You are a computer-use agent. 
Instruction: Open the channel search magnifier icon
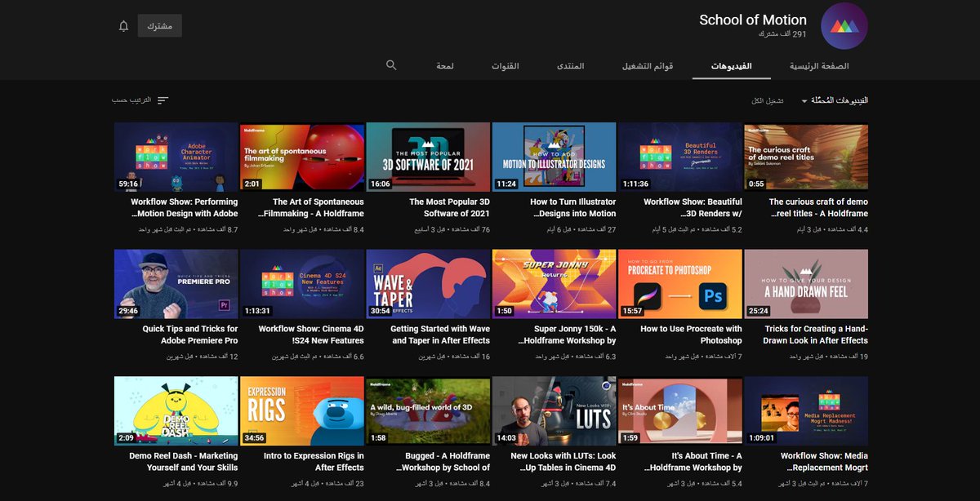coord(391,64)
